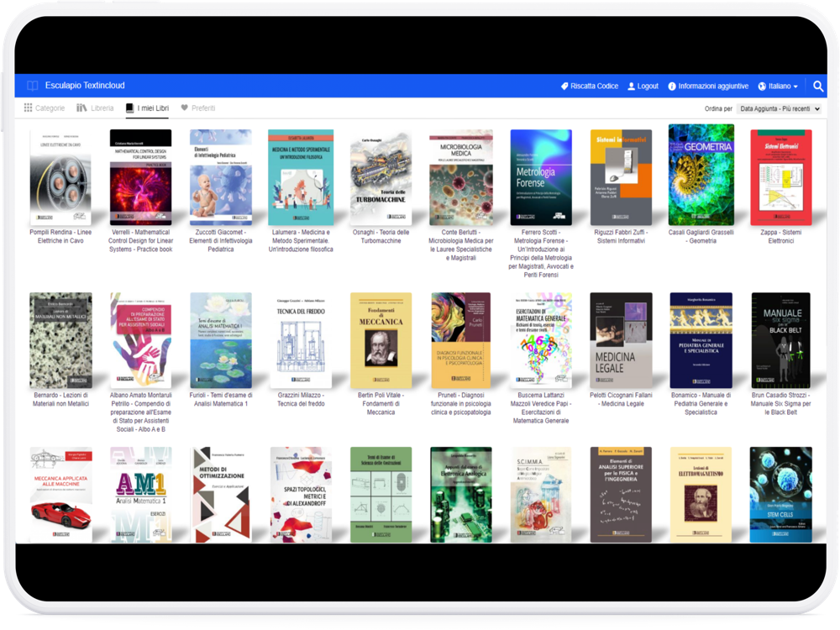Open the S.C.I.M.M.I.A. book cover
Screen dimensions: 840x630
click(x=541, y=495)
